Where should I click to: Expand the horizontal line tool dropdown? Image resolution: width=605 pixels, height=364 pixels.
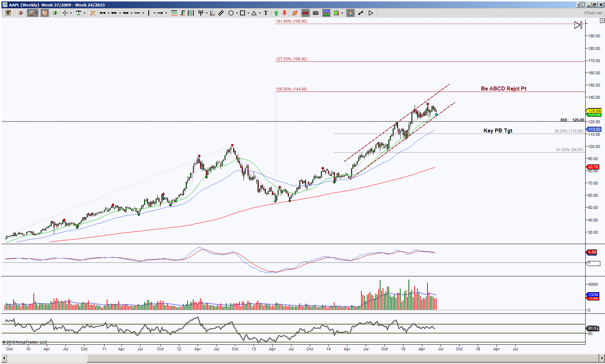click(x=143, y=13)
